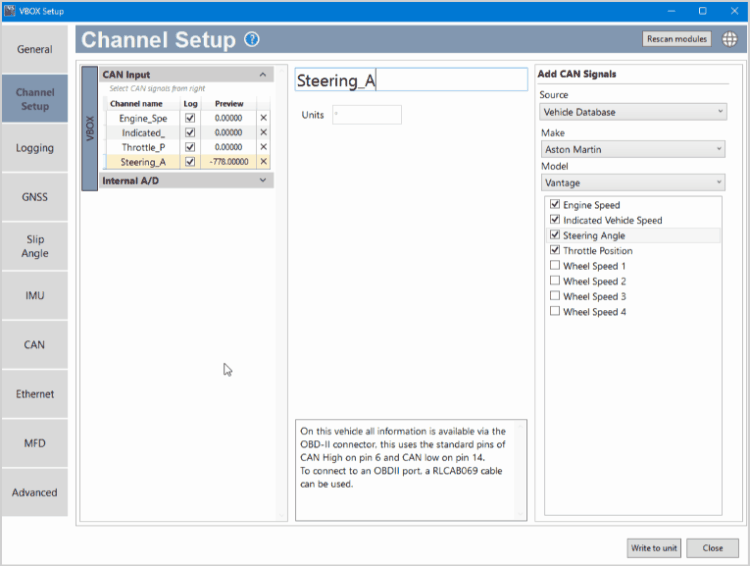Open the MFD tab

point(34,444)
